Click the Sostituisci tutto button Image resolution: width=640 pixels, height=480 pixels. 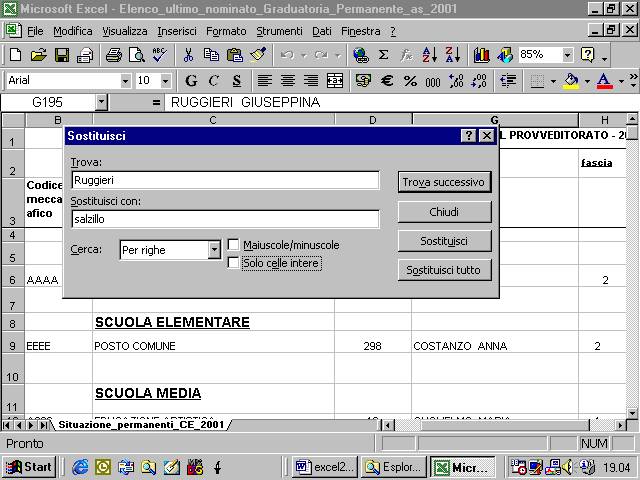443,270
